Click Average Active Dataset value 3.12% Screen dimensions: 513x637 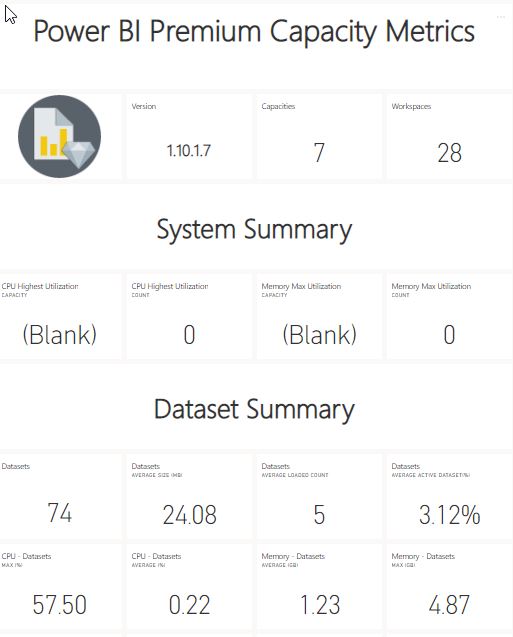[450, 515]
